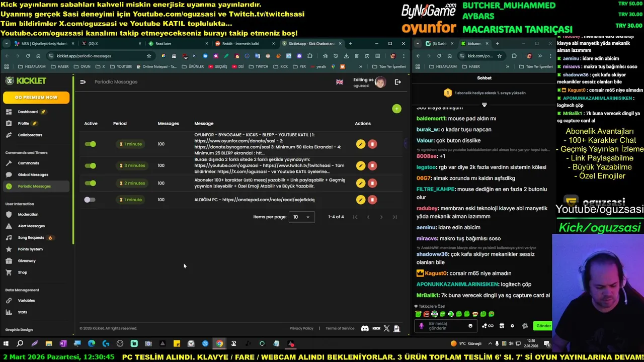Delete the OYUNFOR - BYNOGAME message
The image size is (644, 362).
point(372,144)
